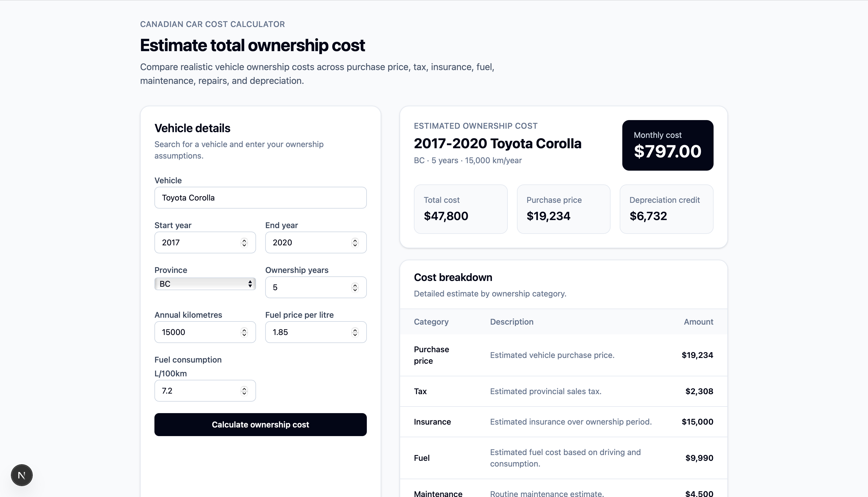This screenshot has height=497, width=868.
Task: Focus the Fuel consumption field showing 7.2
Action: (x=205, y=390)
